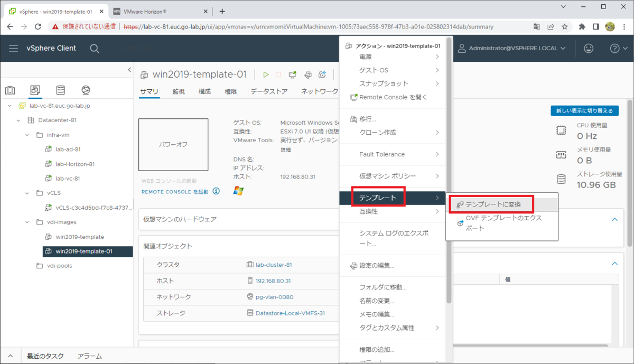Collapse the vdi-images folder in tree

pyautogui.click(x=27, y=222)
